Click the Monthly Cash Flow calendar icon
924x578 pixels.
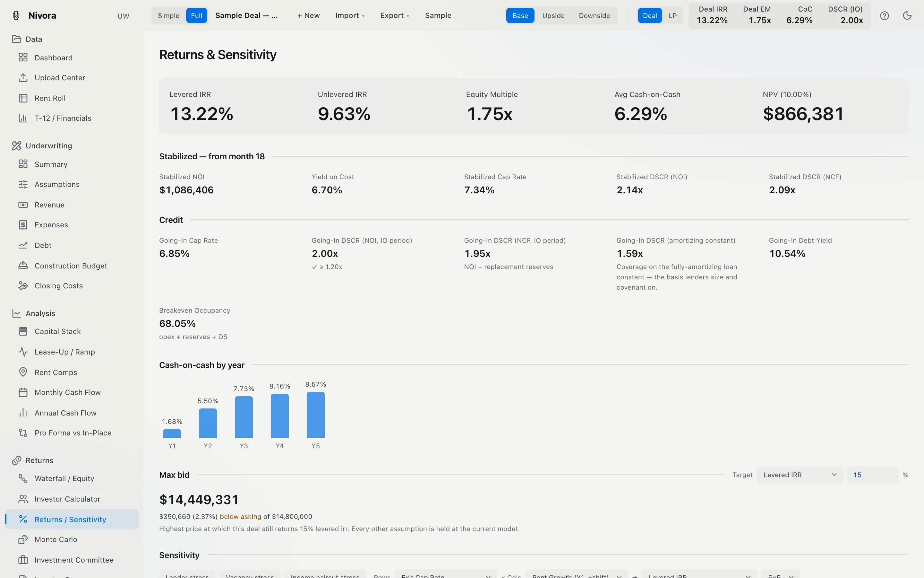pos(23,392)
